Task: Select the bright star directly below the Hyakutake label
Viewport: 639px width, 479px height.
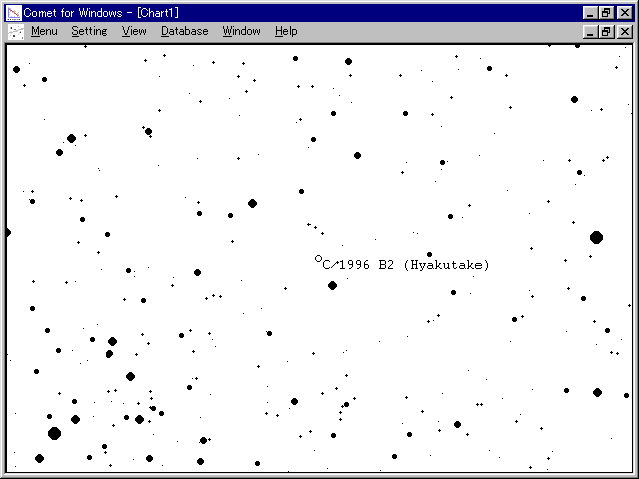Action: pos(332,285)
